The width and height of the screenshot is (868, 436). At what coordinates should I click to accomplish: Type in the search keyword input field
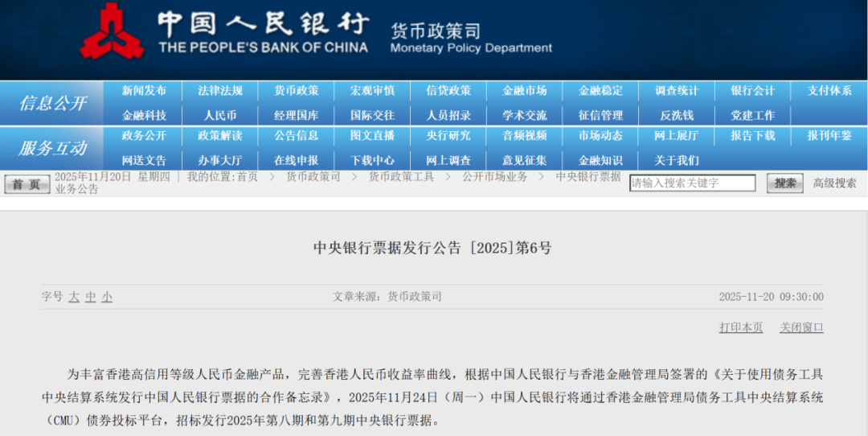tap(691, 183)
